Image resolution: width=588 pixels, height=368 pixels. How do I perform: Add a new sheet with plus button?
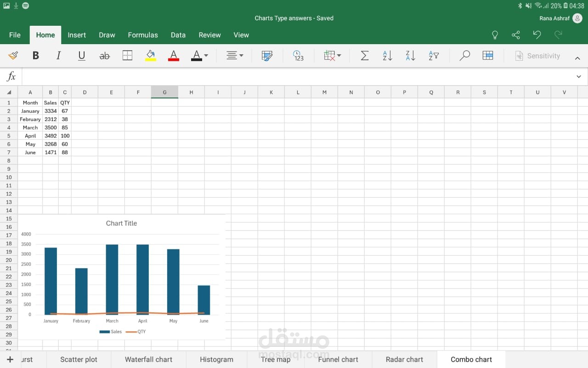[10, 359]
